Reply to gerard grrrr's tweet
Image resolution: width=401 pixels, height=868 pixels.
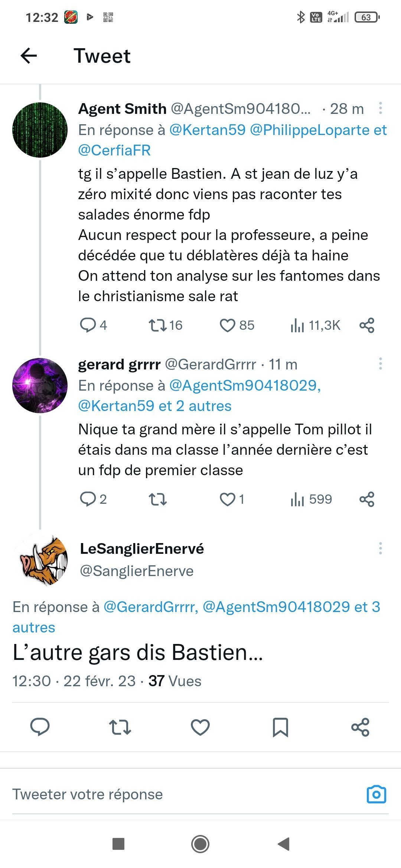coord(88,499)
